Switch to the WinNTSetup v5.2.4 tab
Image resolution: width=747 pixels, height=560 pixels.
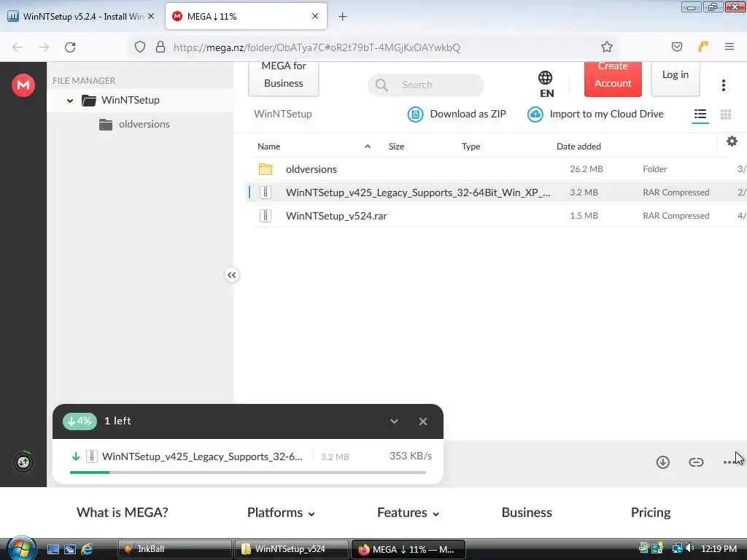point(82,17)
